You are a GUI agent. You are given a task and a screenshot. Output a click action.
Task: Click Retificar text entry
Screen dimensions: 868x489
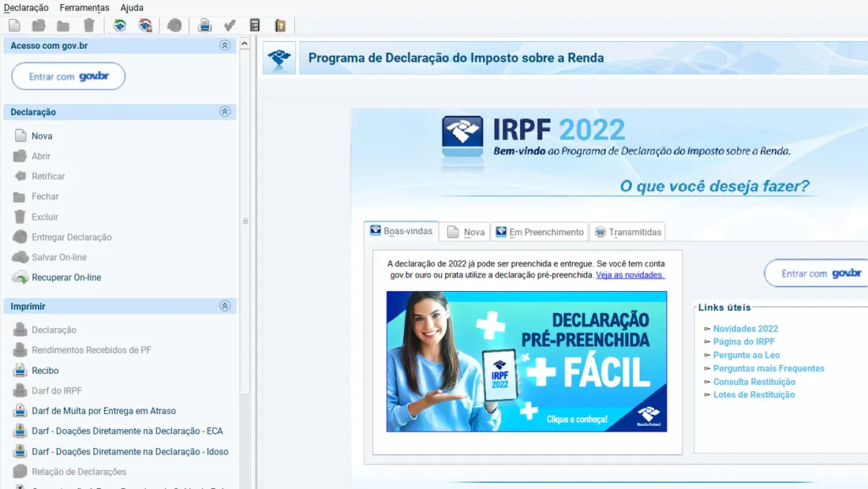point(48,176)
